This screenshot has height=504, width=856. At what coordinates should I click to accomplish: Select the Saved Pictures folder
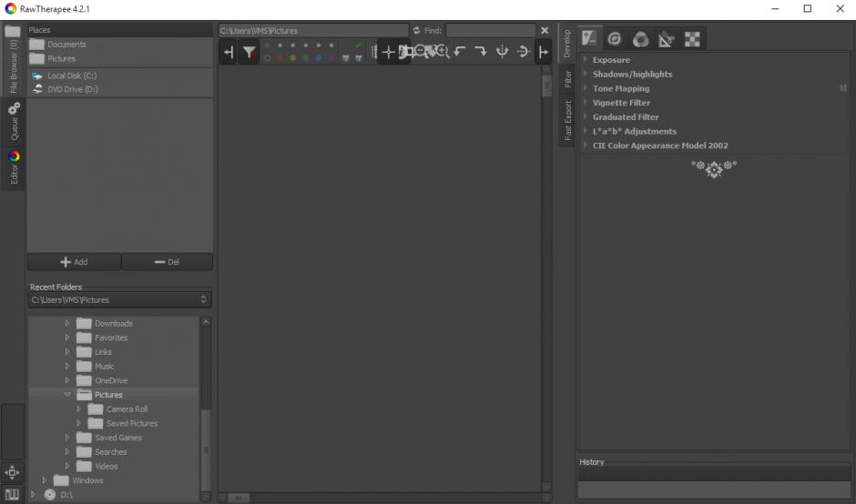pyautogui.click(x=132, y=423)
